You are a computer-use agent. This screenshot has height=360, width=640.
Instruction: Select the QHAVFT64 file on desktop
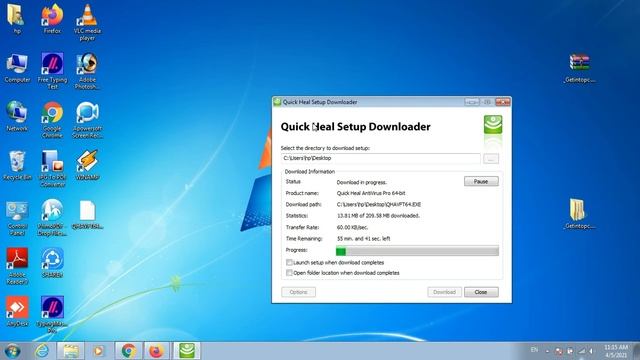click(x=87, y=214)
